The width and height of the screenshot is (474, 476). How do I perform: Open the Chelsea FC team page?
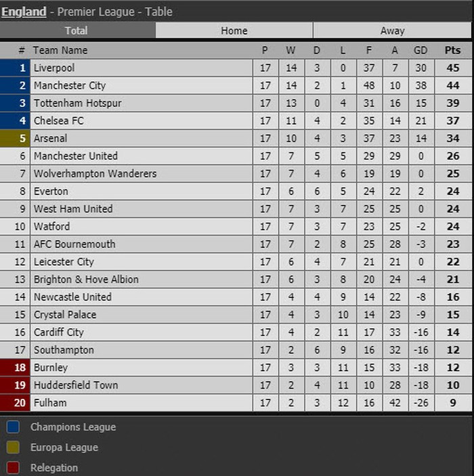pos(59,121)
